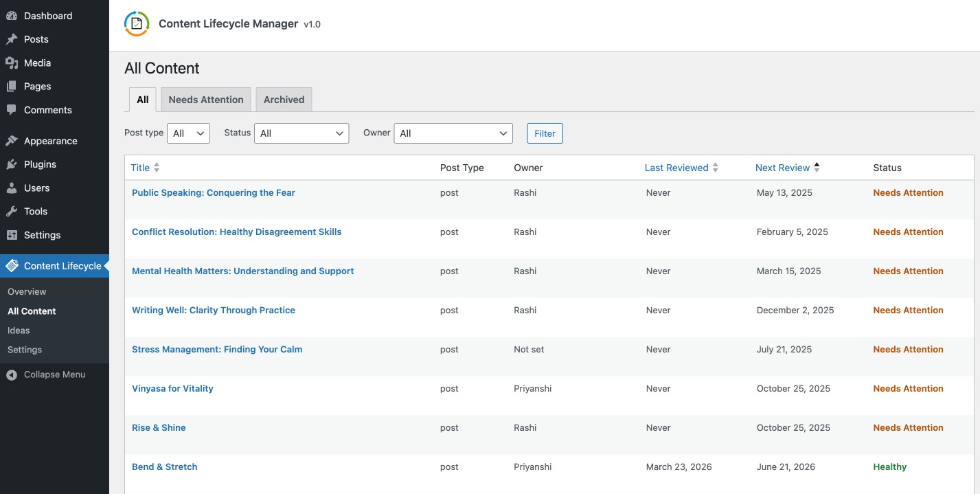Screen dimensions: 980x494
Task: Open the Owner selection dropdown
Action: pos(453,133)
